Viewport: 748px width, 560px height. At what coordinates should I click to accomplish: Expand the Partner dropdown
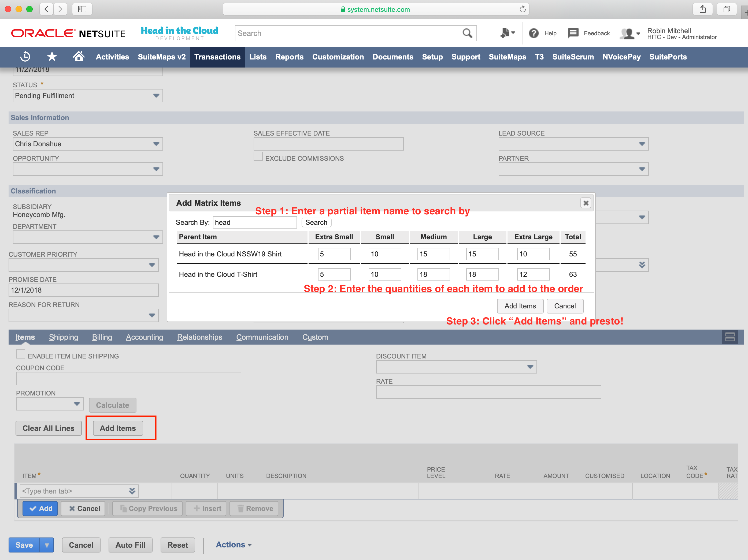[x=642, y=169]
